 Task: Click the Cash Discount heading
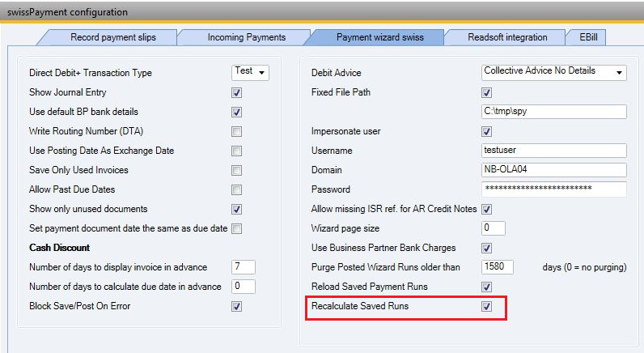coord(60,248)
